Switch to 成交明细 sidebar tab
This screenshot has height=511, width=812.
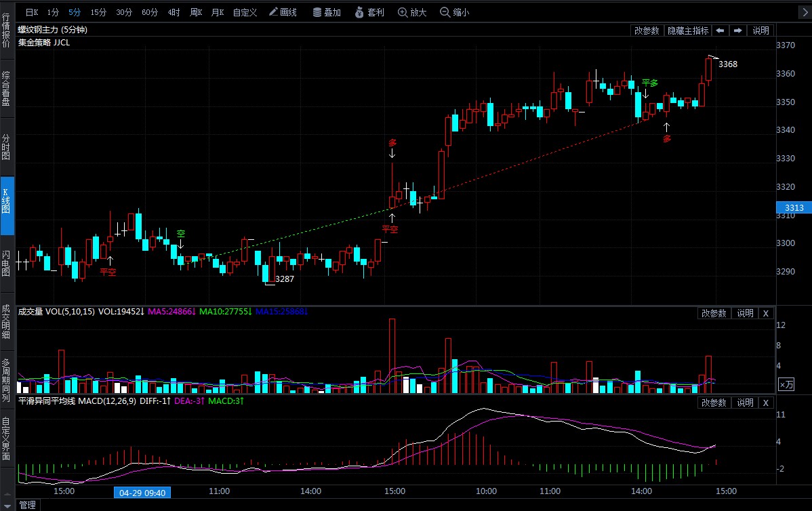click(6, 321)
